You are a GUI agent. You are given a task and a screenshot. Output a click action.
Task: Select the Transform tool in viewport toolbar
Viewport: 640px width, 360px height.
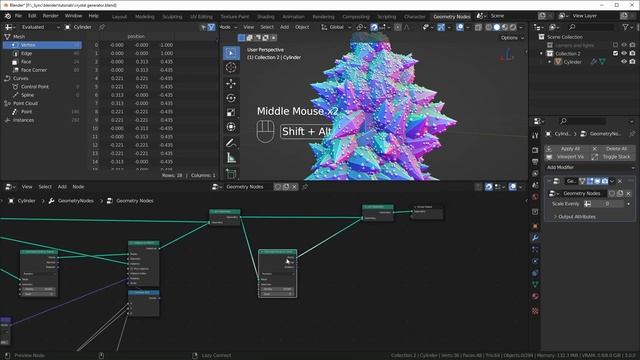(x=231, y=127)
